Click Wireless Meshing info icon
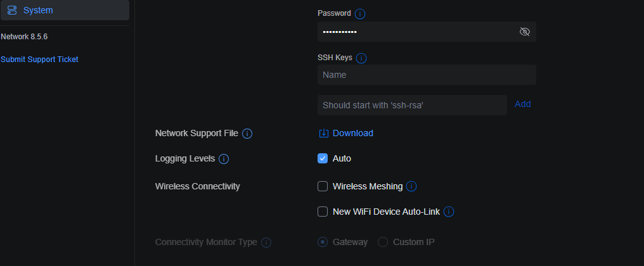The width and height of the screenshot is (644, 266). pos(411,186)
